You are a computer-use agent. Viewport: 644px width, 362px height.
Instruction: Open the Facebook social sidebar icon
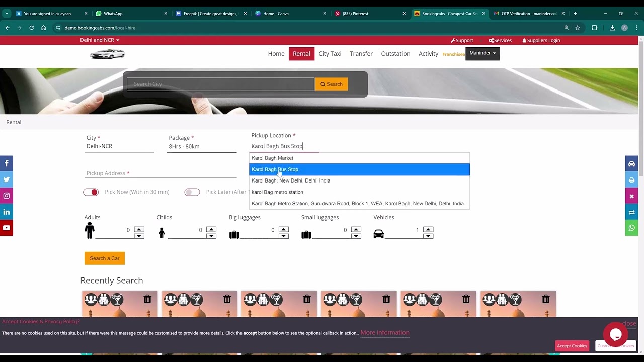click(6, 163)
